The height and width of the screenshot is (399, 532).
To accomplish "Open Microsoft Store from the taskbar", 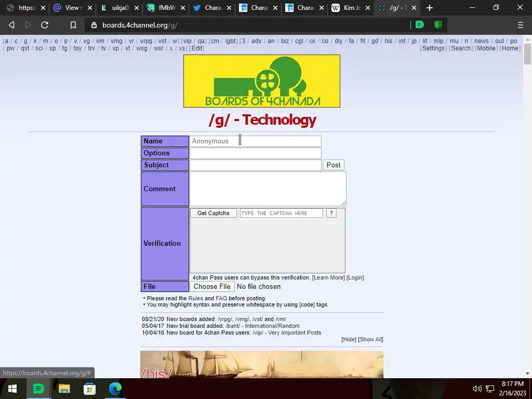I will coord(89,389).
